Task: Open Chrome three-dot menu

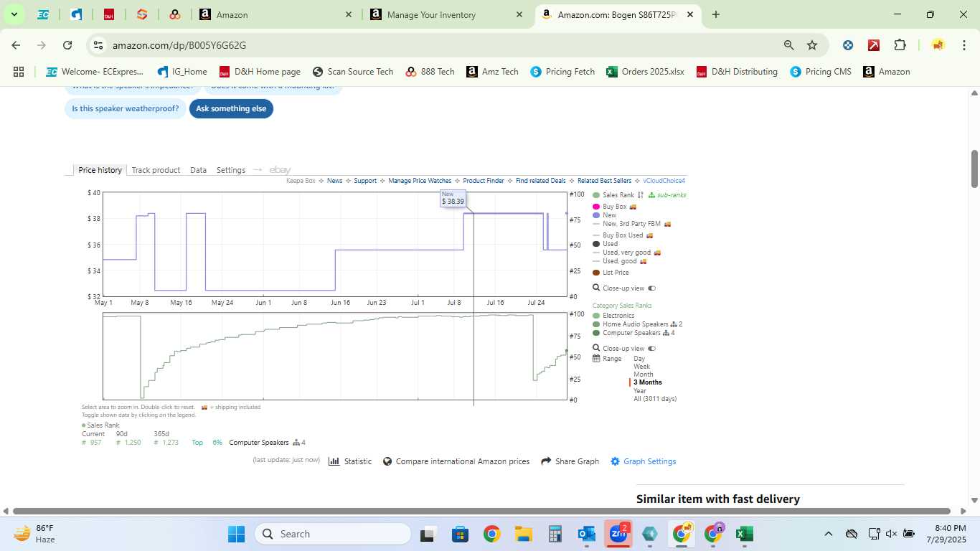Action: [x=963, y=45]
